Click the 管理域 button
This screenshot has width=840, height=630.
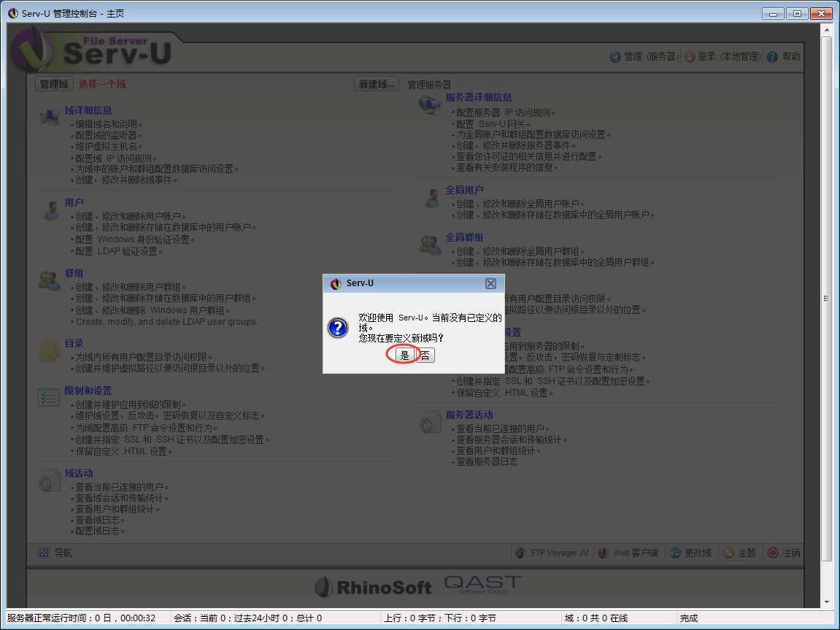point(54,84)
